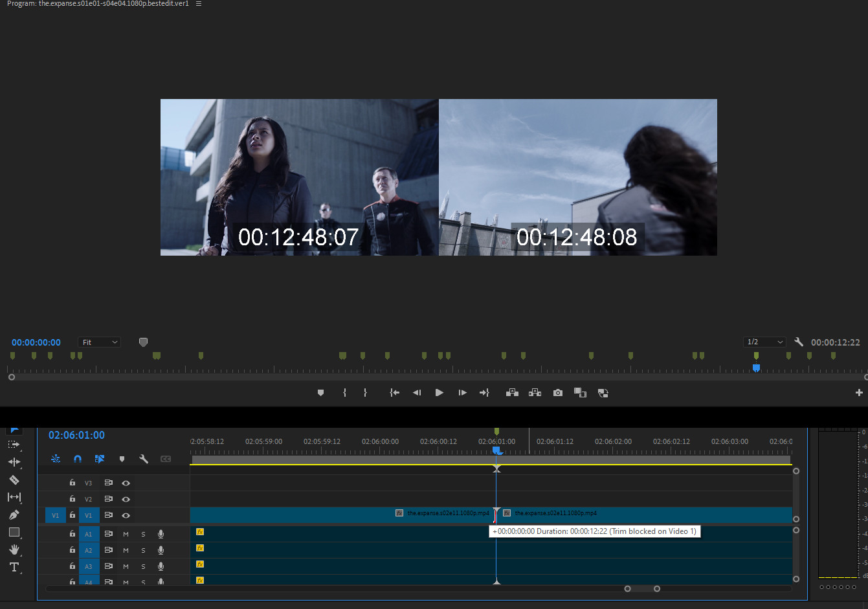
Task: Activate the Ripple Edit tool
Action: click(x=14, y=462)
